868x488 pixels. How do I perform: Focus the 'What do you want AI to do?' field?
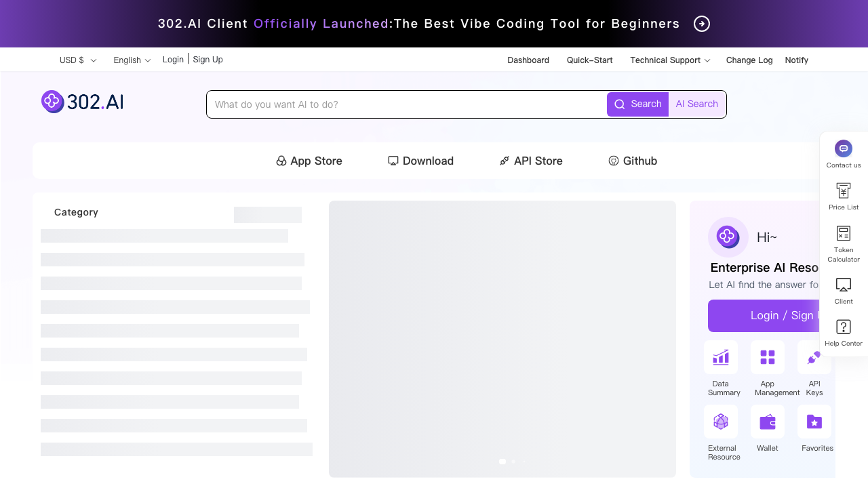pyautogui.click(x=407, y=104)
